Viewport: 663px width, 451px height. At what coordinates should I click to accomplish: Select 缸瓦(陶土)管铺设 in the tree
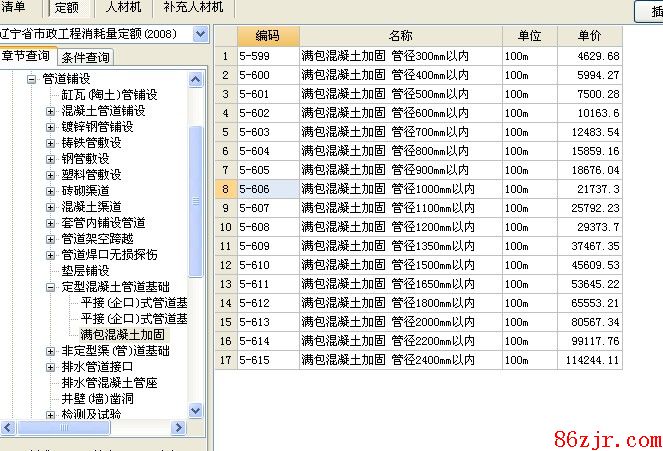point(109,95)
